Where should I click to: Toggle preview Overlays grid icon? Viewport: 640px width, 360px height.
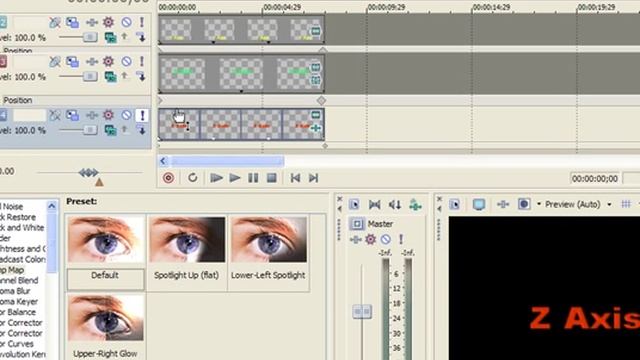(x=626, y=204)
